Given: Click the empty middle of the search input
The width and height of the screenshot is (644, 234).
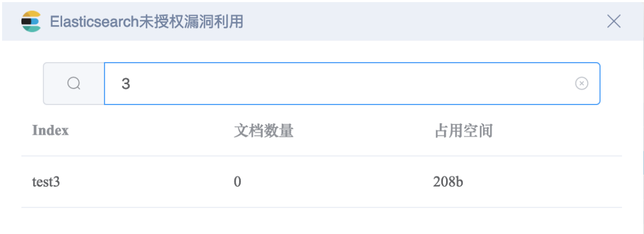Looking at the screenshot, I should click(350, 84).
